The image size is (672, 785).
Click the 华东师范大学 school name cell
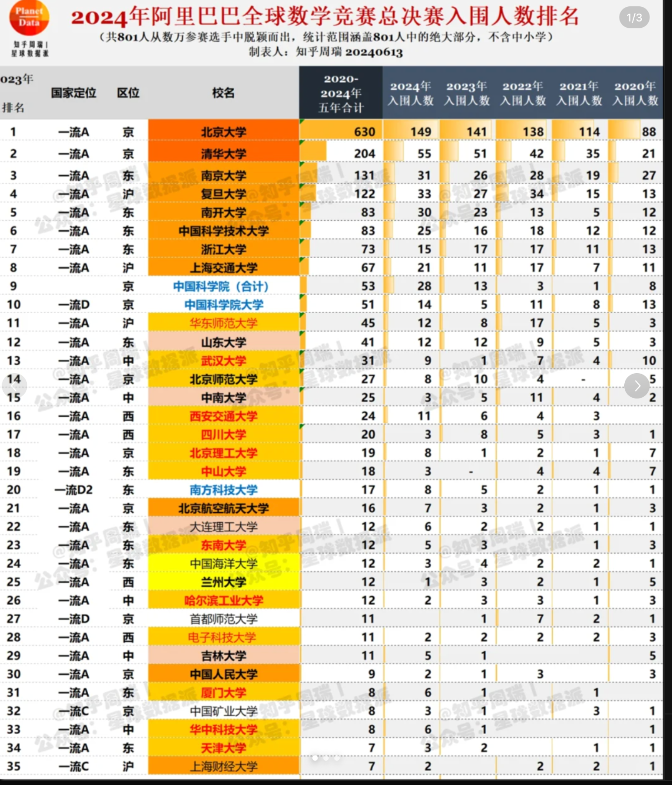[224, 323]
